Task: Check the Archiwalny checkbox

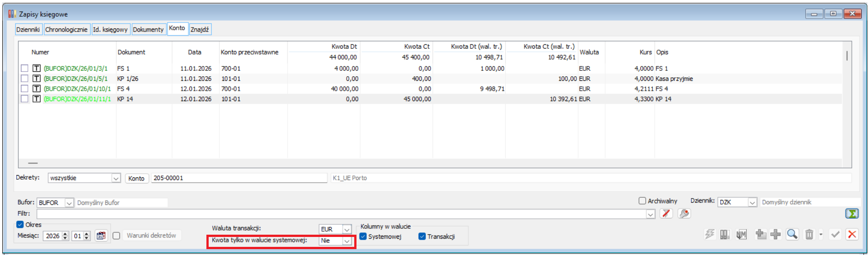Action: (x=642, y=201)
